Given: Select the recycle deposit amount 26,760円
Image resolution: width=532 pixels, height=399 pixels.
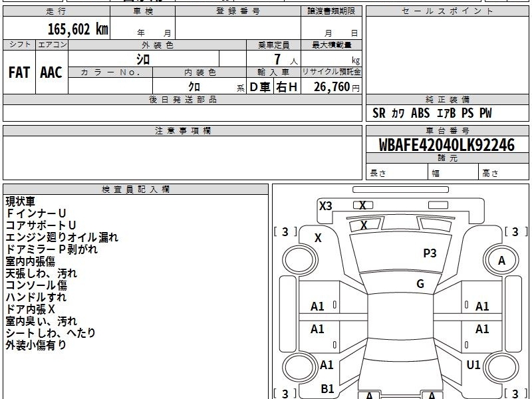Looking at the screenshot, I should [336, 87].
